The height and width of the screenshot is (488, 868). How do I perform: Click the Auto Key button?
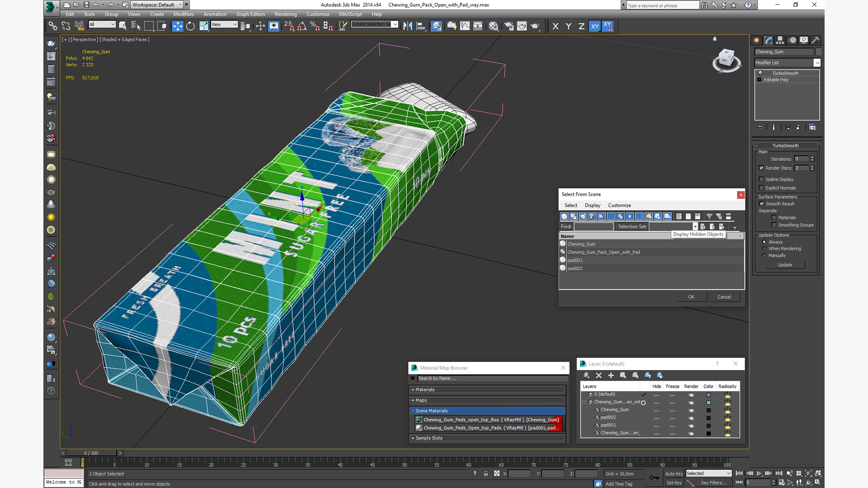(x=674, y=474)
